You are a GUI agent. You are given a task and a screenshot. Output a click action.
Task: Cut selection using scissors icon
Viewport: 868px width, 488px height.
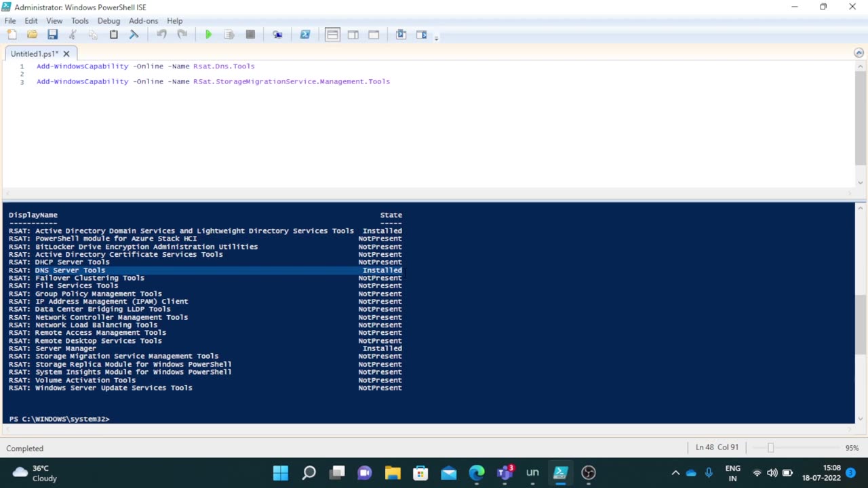[73, 35]
